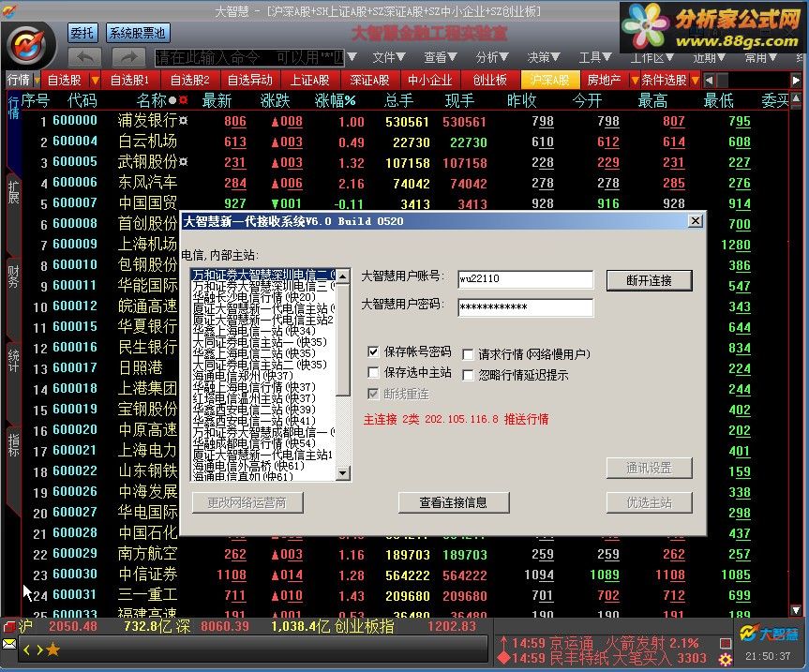Click the forward arrow toolbar button
This screenshot has width=809, height=672.
point(129,57)
